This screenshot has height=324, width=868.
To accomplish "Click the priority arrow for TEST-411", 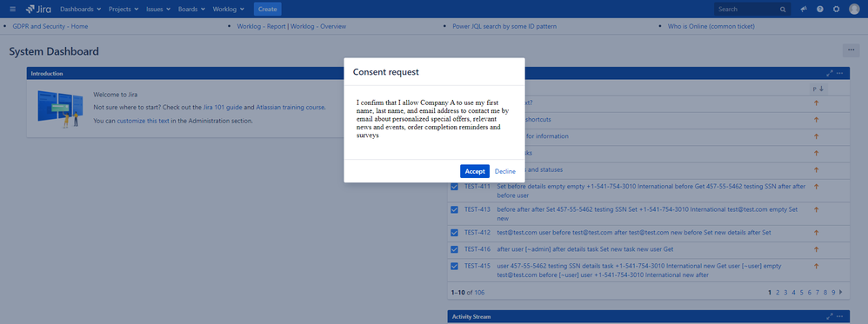I will click(x=816, y=187).
